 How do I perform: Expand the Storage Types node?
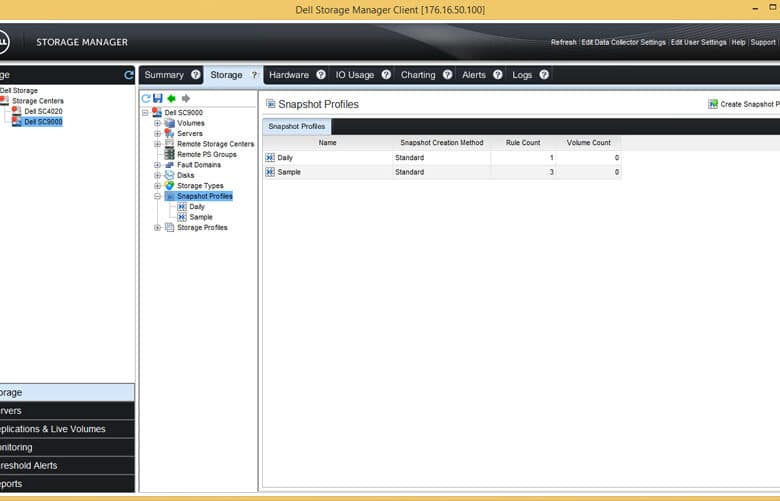[x=157, y=186]
